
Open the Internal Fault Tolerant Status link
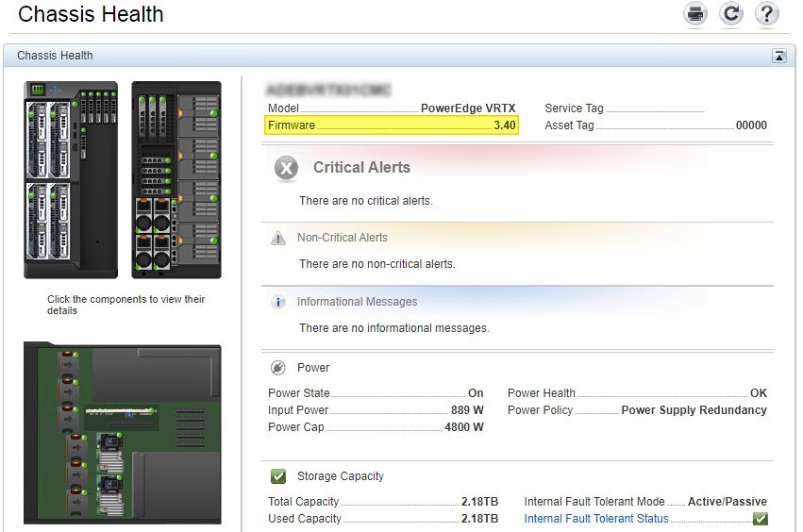pyautogui.click(x=596, y=519)
